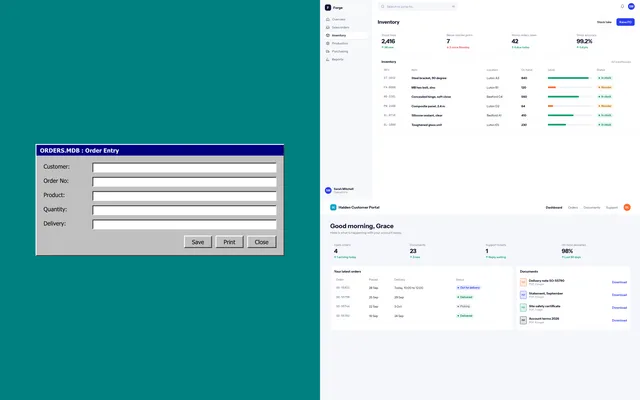640x400 pixels.
Task: Click the Forge logo icon
Action: pyautogui.click(x=327, y=7)
